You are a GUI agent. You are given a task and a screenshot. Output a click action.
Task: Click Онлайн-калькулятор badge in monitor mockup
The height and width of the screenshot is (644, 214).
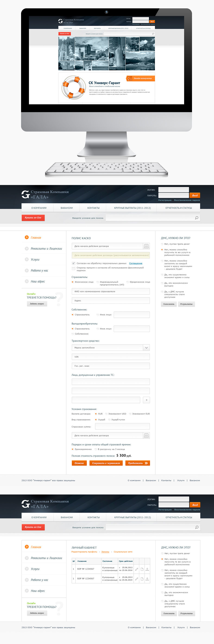(140, 79)
